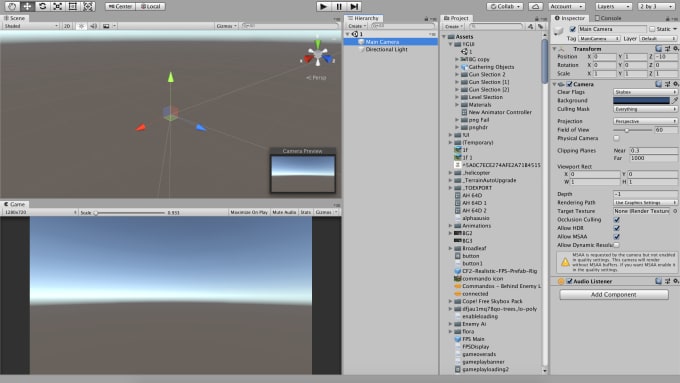This screenshot has height=383, width=680.
Task: Open the cloud services icon
Action: [535, 7]
